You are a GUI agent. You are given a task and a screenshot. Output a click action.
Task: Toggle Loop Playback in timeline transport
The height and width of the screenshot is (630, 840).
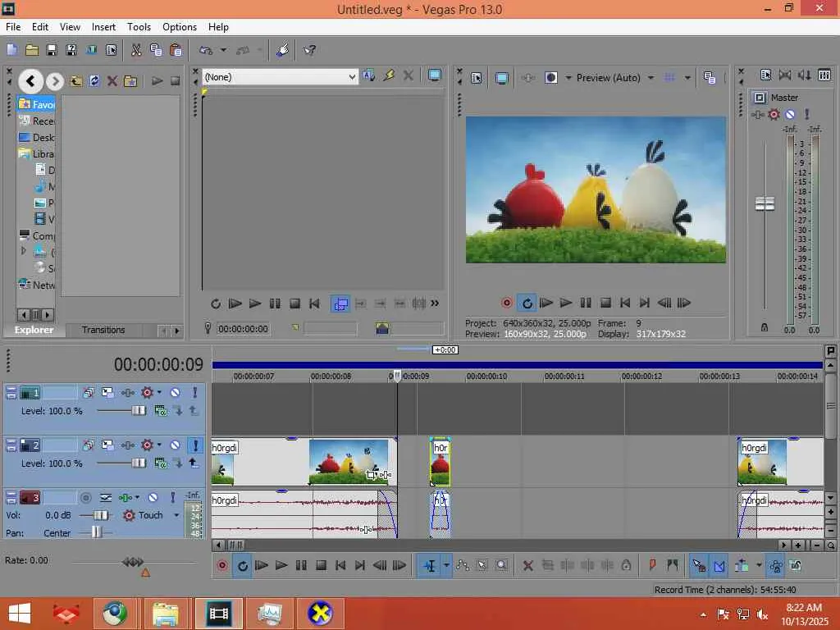pyautogui.click(x=242, y=565)
